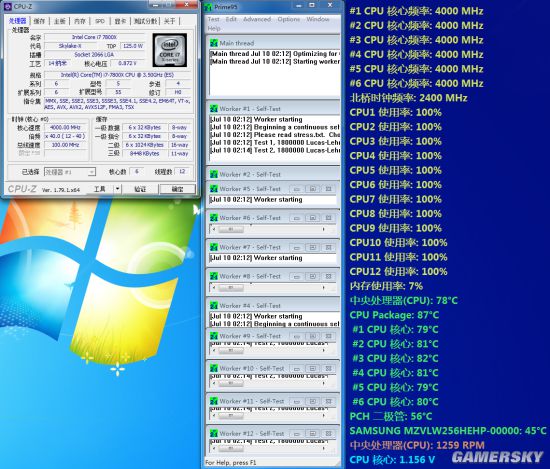Screen dimensions: 550x469
Task: Click the Worker #12 Self-Test window icon
Action: (x=214, y=434)
